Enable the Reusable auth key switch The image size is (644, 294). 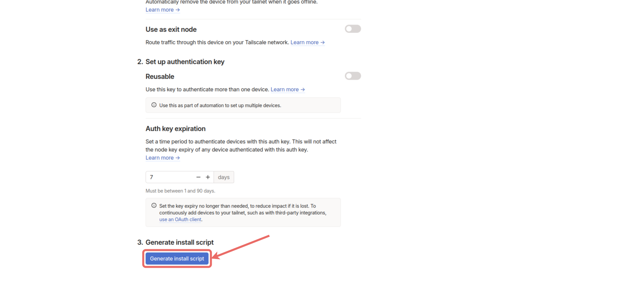pos(353,76)
